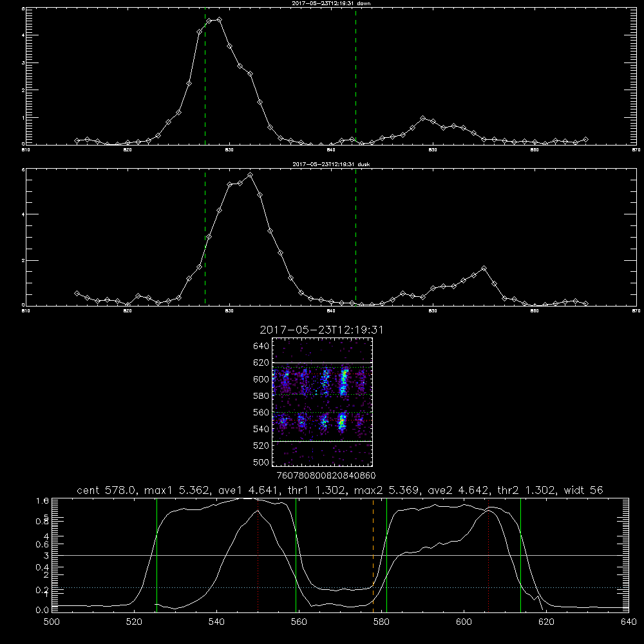Click the "870" x-axis label of dusk plot
The width and height of the screenshot is (644, 644).
tap(636, 311)
